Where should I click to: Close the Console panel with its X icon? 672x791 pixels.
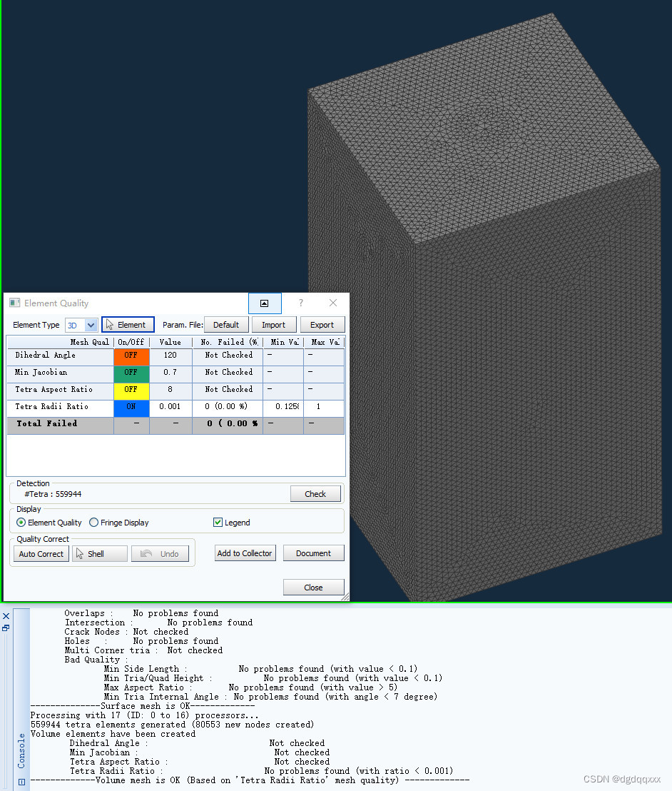pos(6,615)
